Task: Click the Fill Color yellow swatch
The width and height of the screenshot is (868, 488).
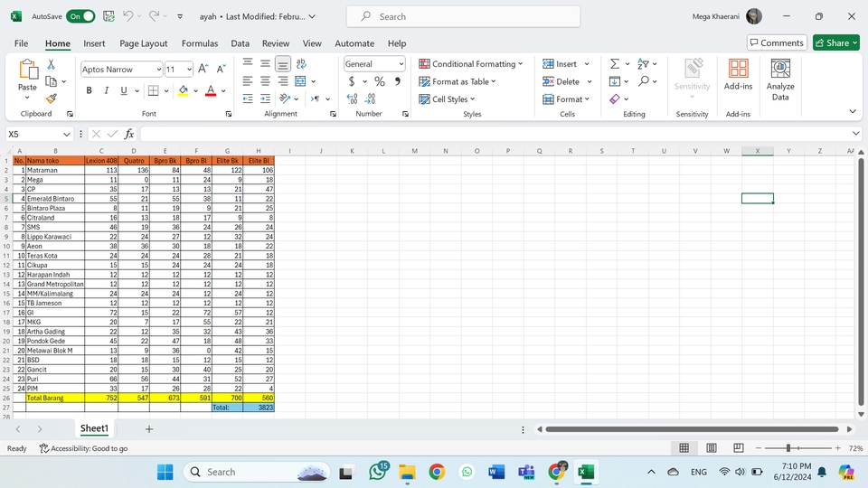Action: [184, 90]
